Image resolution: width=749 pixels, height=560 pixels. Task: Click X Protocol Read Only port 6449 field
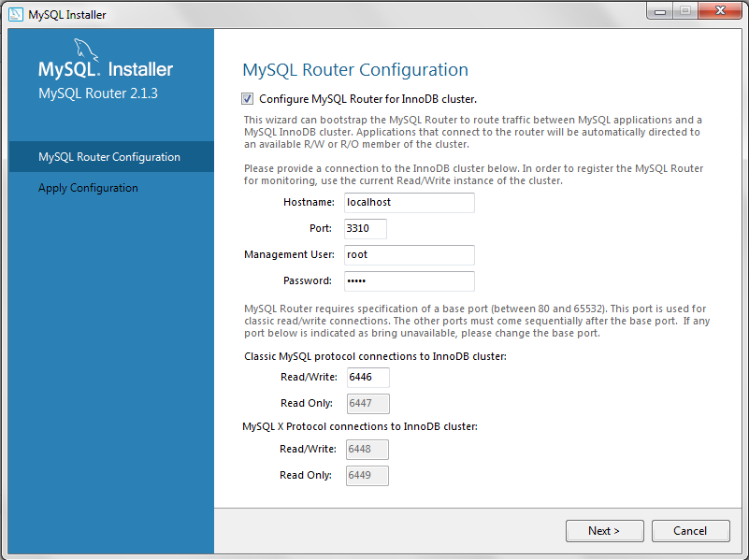click(367, 476)
